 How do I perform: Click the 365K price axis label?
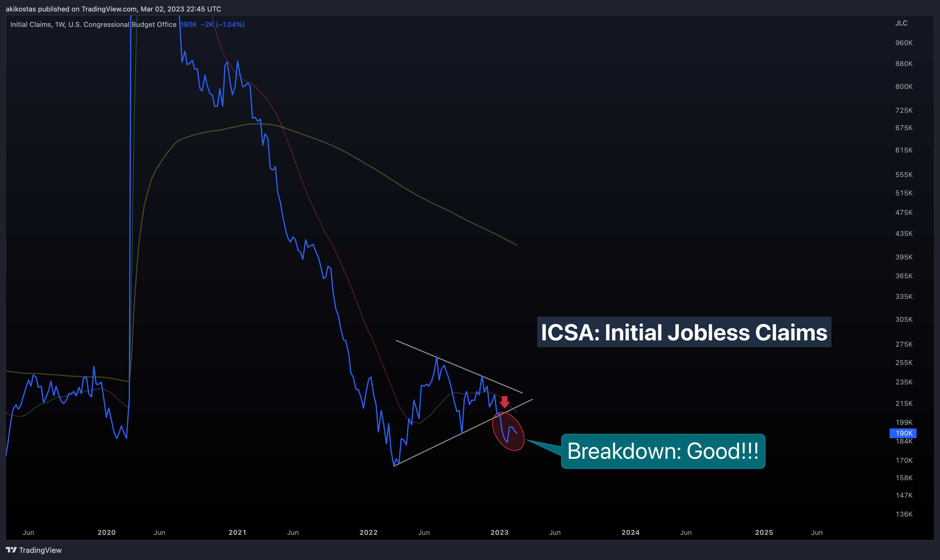coord(904,276)
